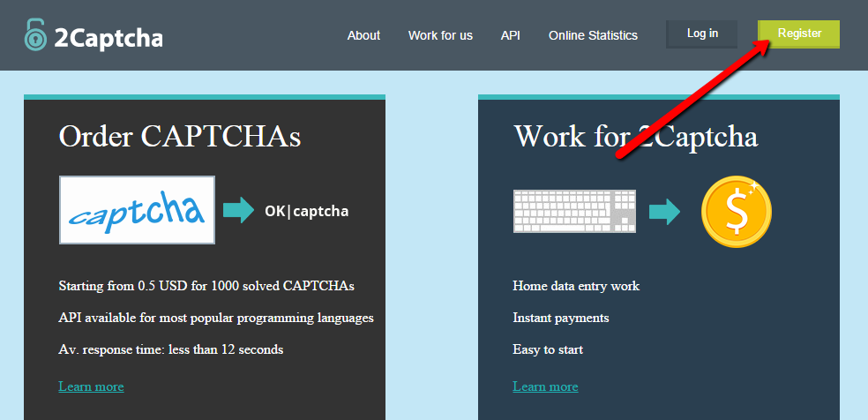Viewport: 868px width, 420px height.
Task: Open the About page
Action: pyautogui.click(x=363, y=35)
